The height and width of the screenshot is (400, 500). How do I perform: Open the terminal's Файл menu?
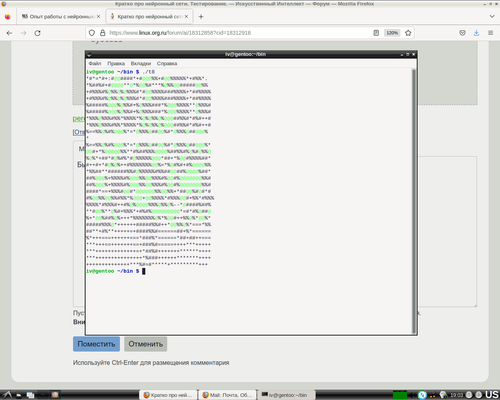(x=95, y=63)
